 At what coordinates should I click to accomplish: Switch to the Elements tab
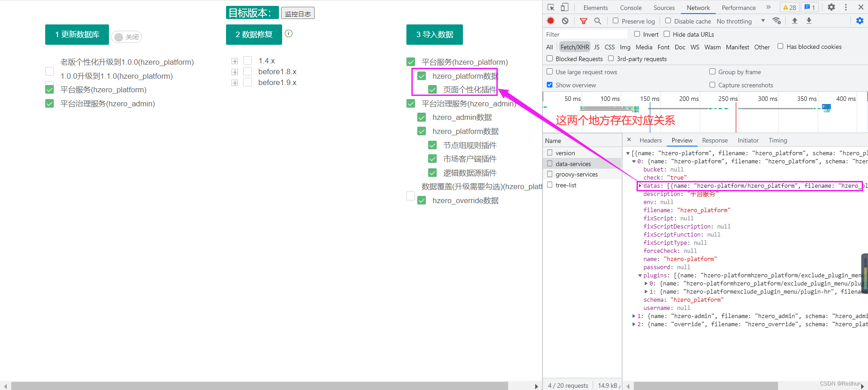pyautogui.click(x=595, y=8)
